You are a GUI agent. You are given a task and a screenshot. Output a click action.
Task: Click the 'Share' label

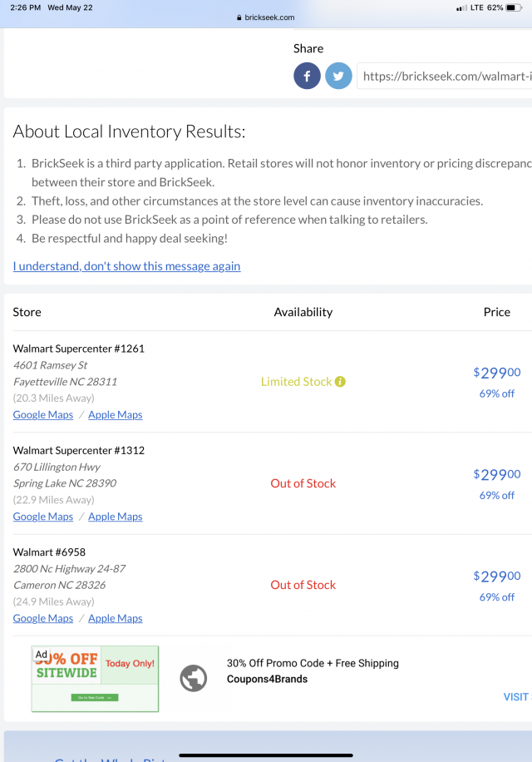pos(308,48)
